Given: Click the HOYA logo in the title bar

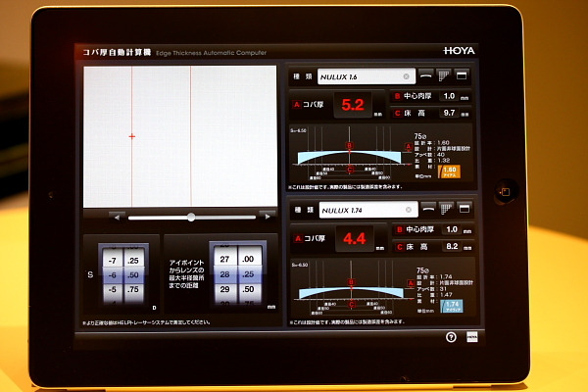Looking at the screenshot, I should 459,51.
